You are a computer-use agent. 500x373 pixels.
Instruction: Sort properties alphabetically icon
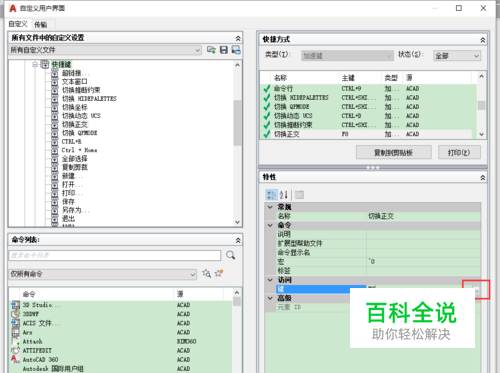coord(284,195)
